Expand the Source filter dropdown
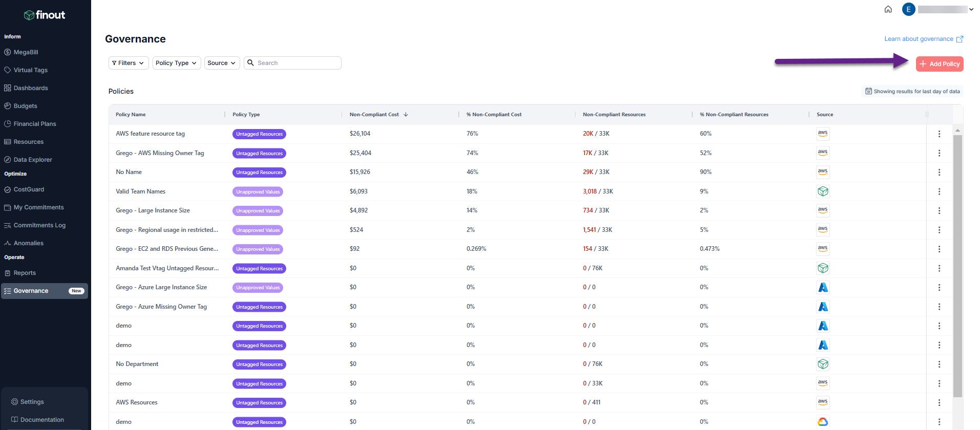Screen dimensions: 980x430 tap(222, 63)
